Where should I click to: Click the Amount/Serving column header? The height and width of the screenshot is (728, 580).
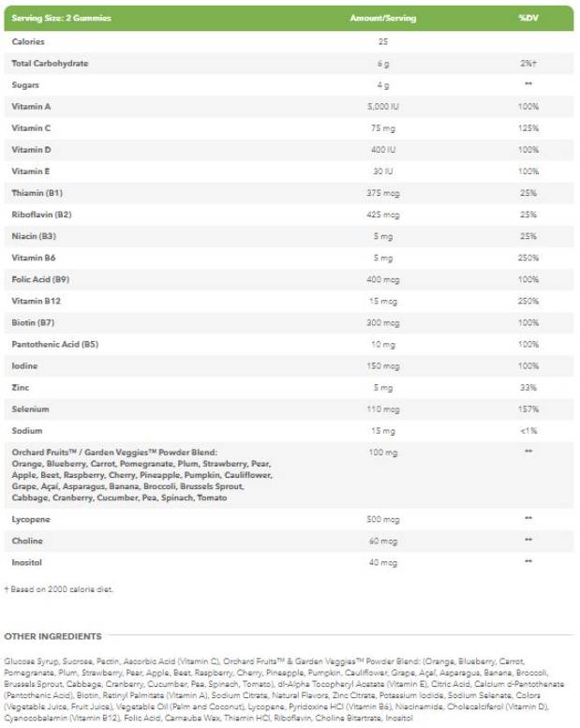click(x=382, y=18)
